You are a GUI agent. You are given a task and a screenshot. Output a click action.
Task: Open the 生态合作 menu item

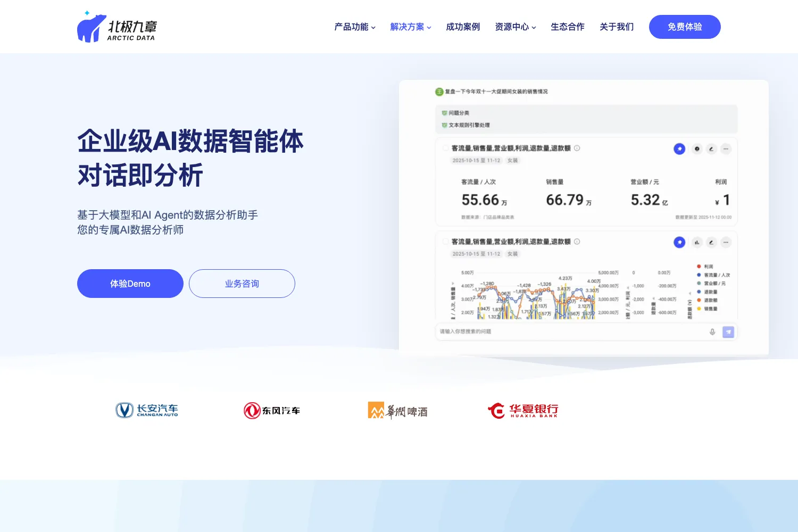click(568, 27)
